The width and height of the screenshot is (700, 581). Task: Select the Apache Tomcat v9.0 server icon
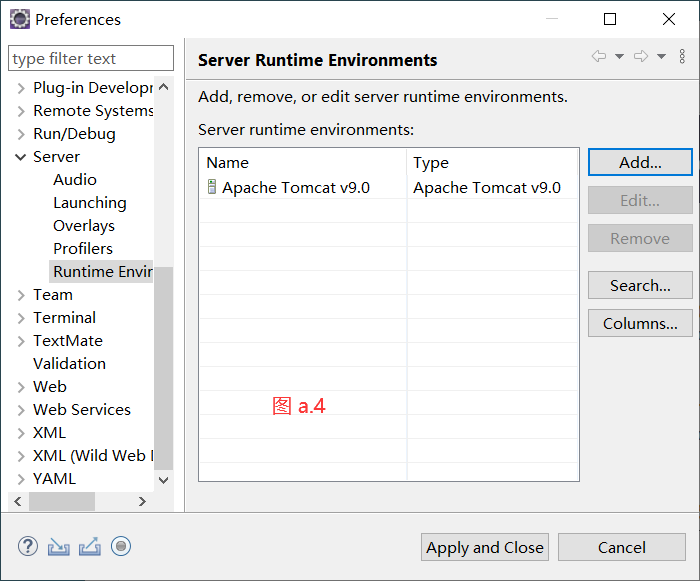pos(212,187)
